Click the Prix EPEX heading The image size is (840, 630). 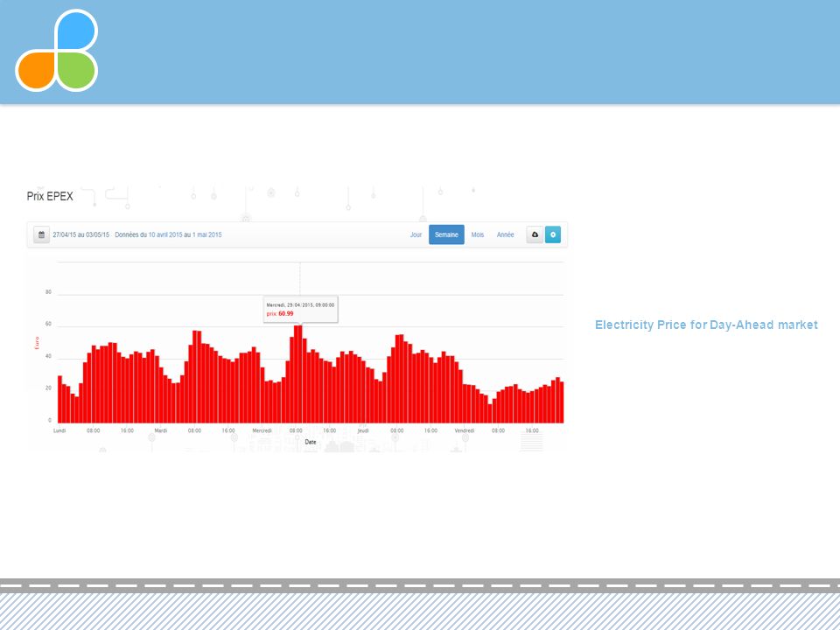coord(50,196)
